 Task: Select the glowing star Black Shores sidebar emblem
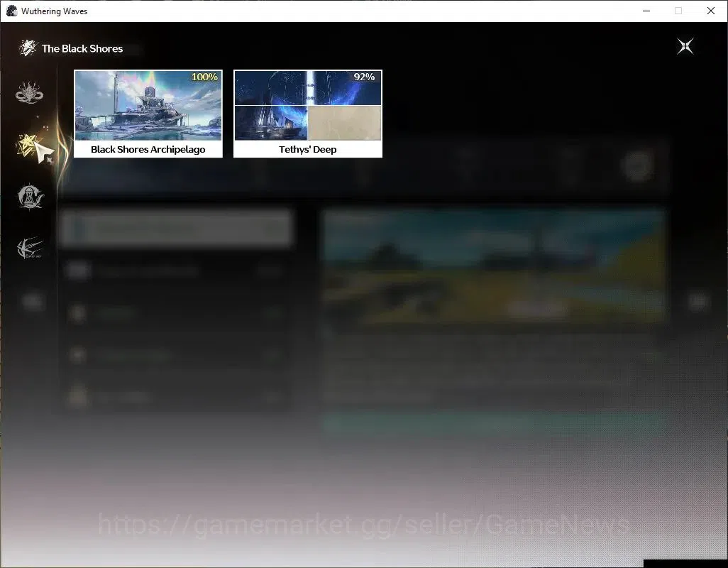(x=29, y=146)
